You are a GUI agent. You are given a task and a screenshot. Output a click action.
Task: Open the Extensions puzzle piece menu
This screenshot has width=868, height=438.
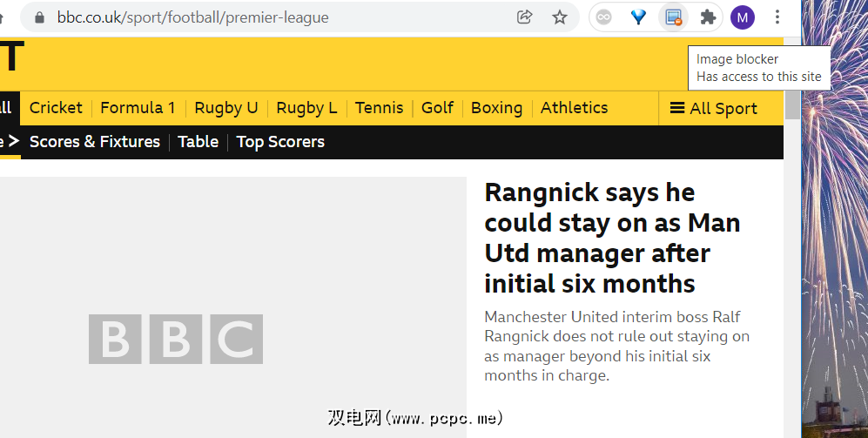point(708,17)
